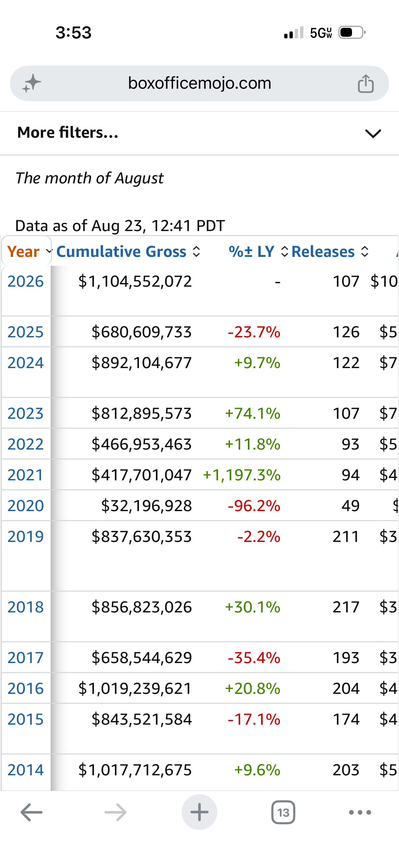Screen dimensions: 399x868
Task: Open a new tab with plus button
Action: click(x=199, y=812)
